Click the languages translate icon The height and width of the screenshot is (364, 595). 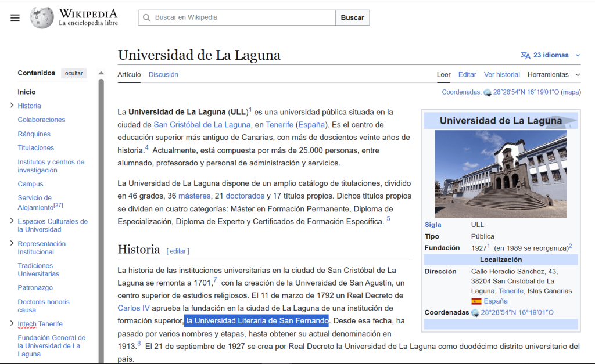pyautogui.click(x=525, y=55)
